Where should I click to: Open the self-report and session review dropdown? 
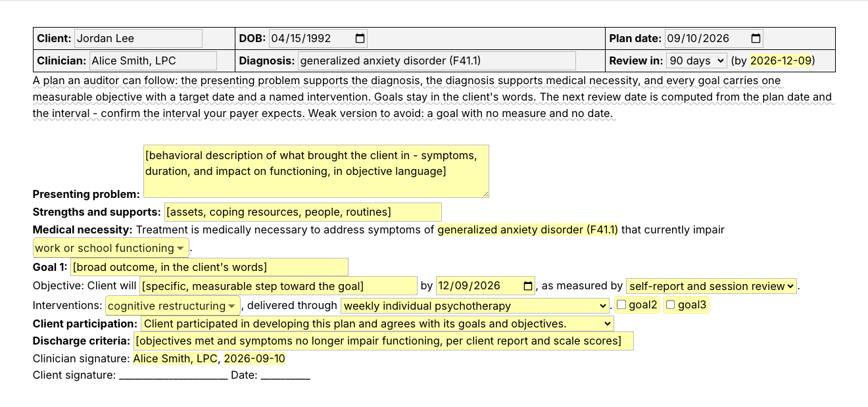[711, 286]
